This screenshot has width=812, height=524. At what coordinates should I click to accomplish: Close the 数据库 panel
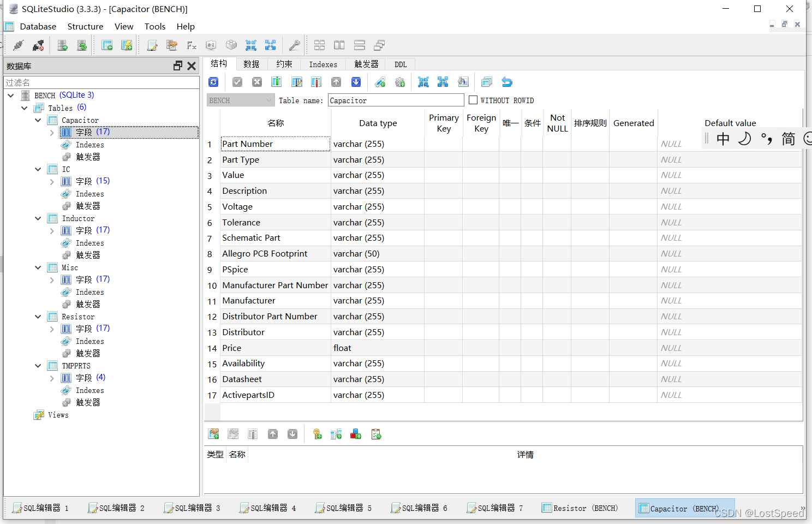192,65
